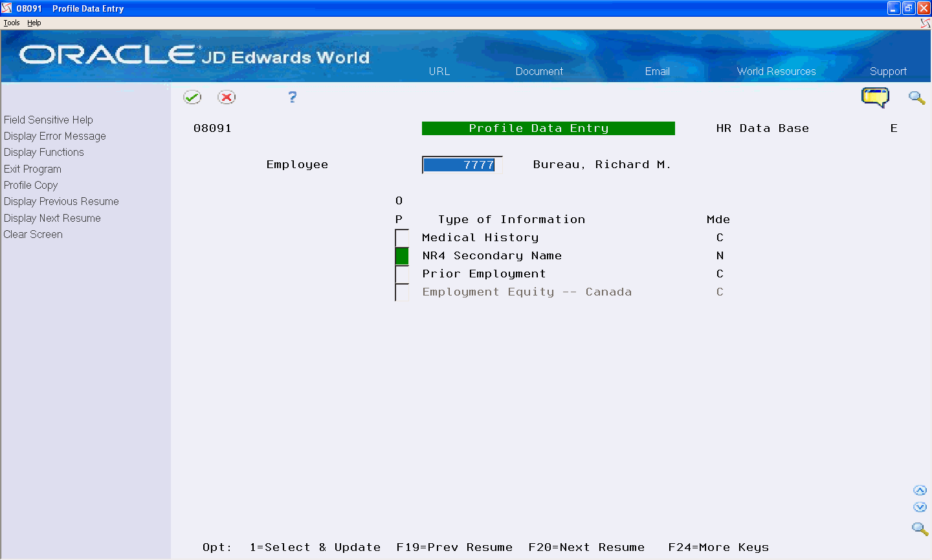932x560 pixels.
Task: Open the Tools menu
Action: coord(11,22)
